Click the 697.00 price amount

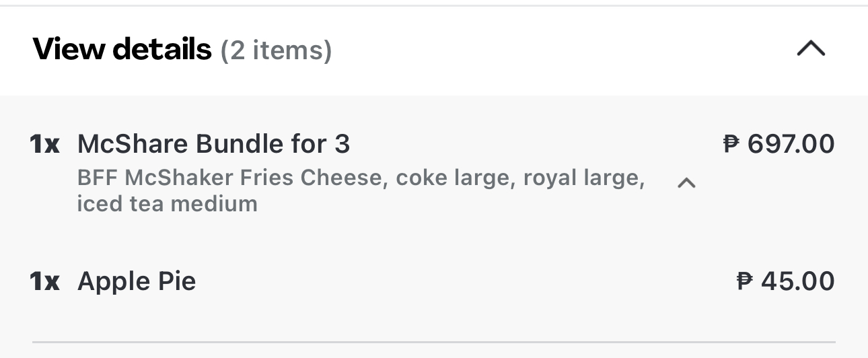click(791, 144)
